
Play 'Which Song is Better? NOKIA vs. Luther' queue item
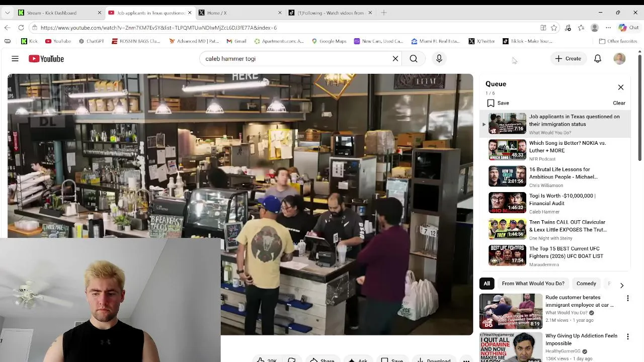pyautogui.click(x=555, y=150)
